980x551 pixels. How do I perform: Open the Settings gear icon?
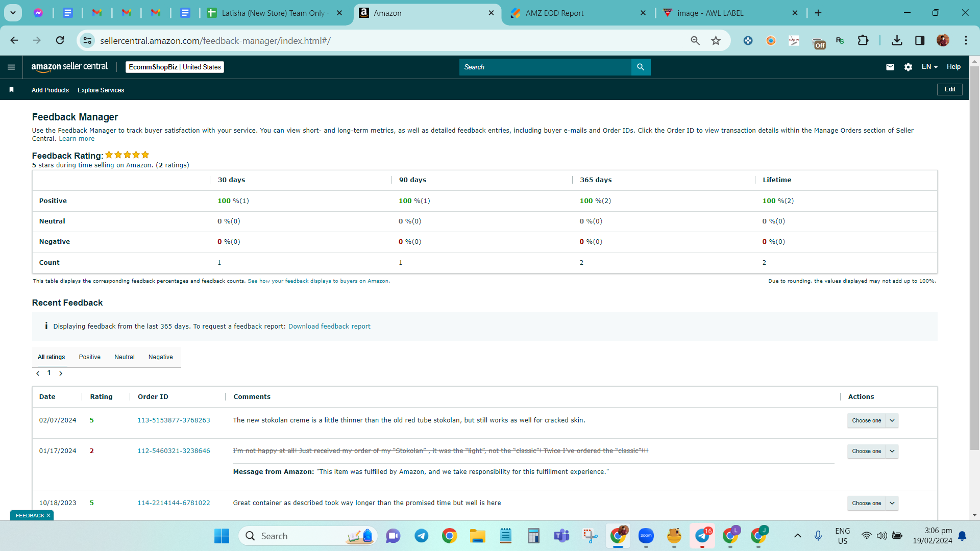pyautogui.click(x=908, y=67)
